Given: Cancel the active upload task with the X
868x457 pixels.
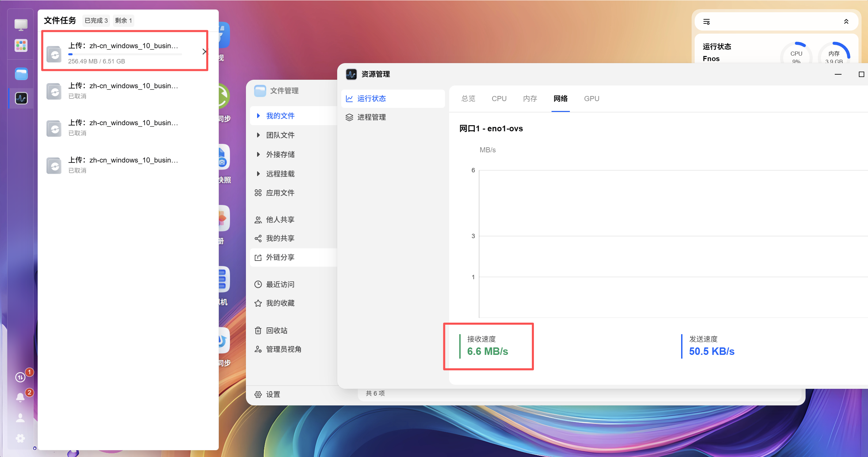Looking at the screenshot, I should tap(205, 52).
